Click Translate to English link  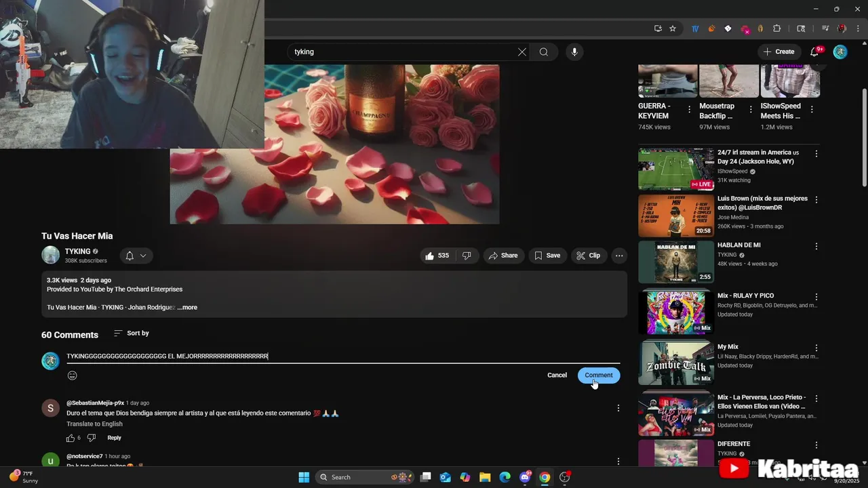pos(94,424)
